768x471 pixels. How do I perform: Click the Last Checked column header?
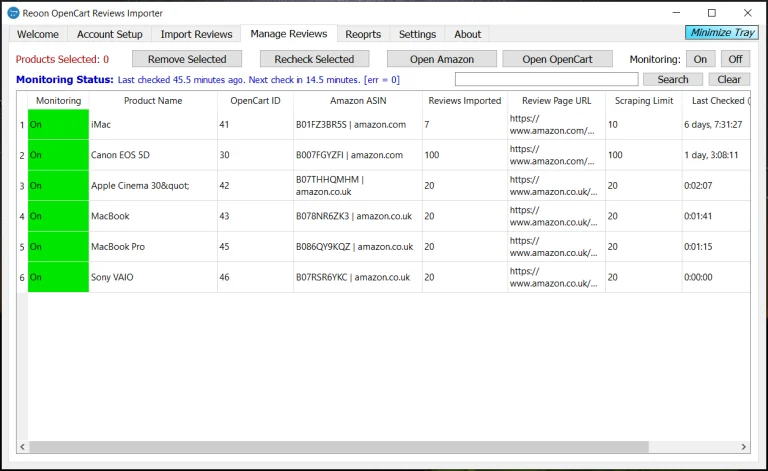[716, 100]
